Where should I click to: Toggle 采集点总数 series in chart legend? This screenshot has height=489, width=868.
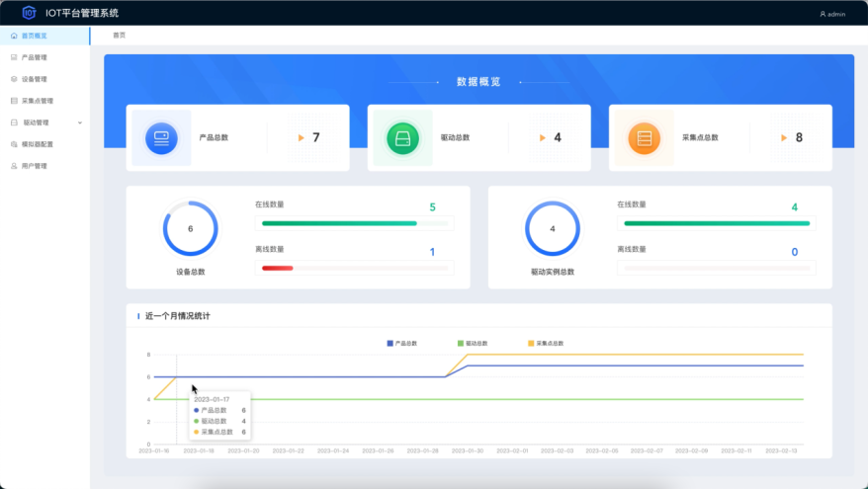pos(546,344)
